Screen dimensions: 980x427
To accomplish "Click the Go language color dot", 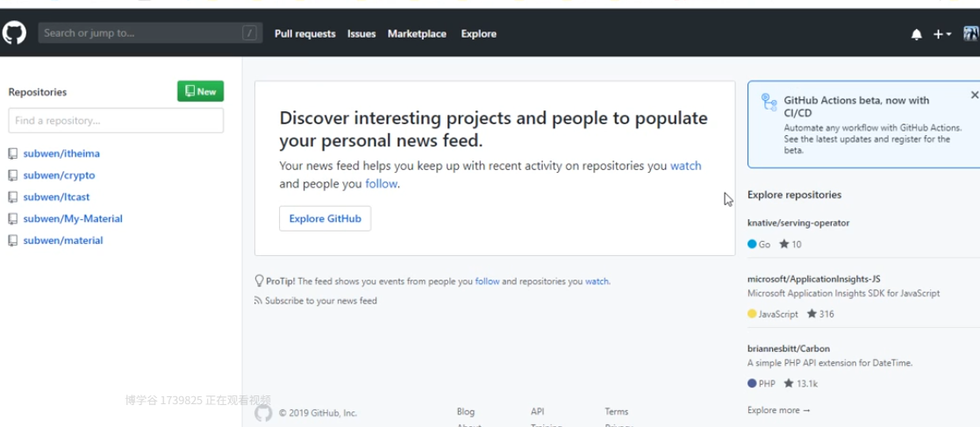I will coord(752,244).
